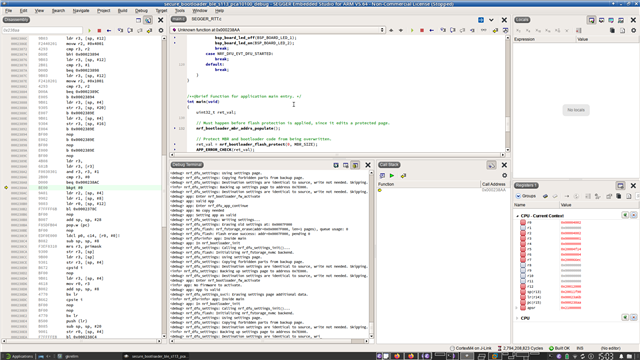
Task: Open the Unknown function navigation dropdown
Action: click(278, 30)
